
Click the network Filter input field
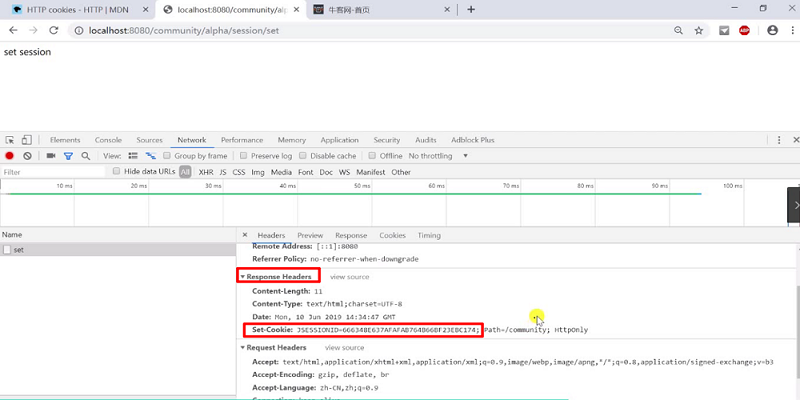tap(53, 172)
